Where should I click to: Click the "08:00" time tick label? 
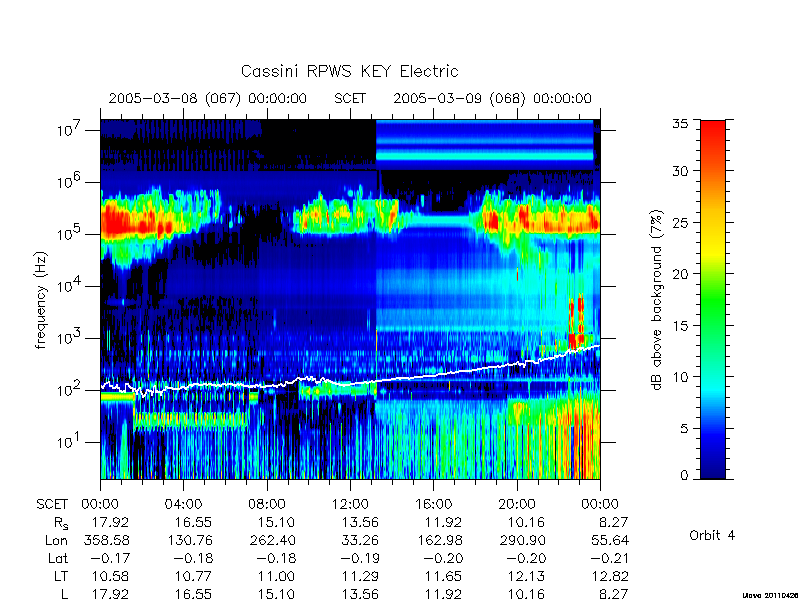(x=267, y=504)
